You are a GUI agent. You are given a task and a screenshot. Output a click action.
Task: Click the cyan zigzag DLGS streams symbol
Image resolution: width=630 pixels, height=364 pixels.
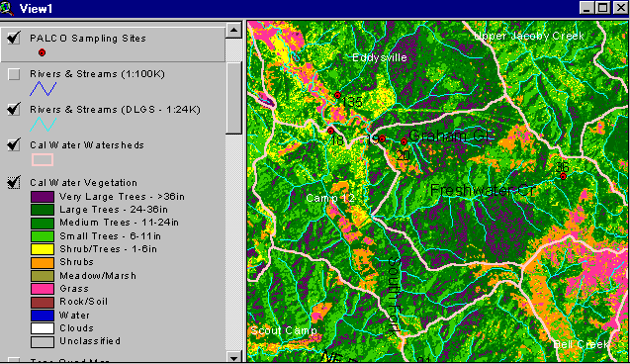[43, 125]
